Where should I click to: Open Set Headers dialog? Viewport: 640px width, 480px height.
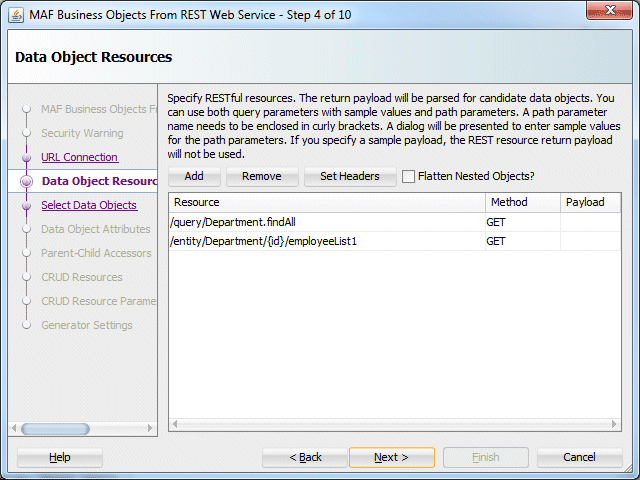coord(350,176)
